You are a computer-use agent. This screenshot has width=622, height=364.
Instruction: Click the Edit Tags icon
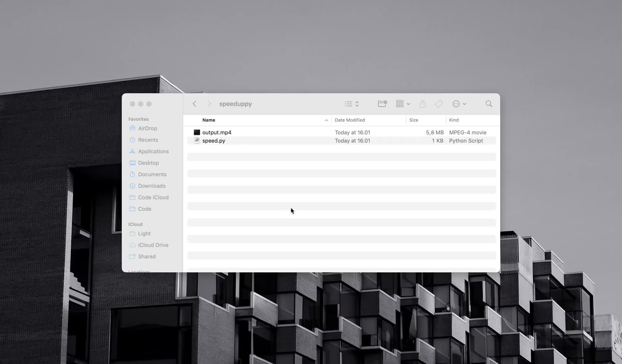(x=439, y=104)
